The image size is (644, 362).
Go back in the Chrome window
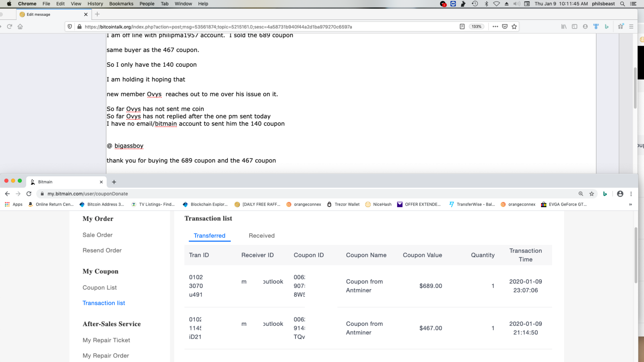[x=7, y=193]
